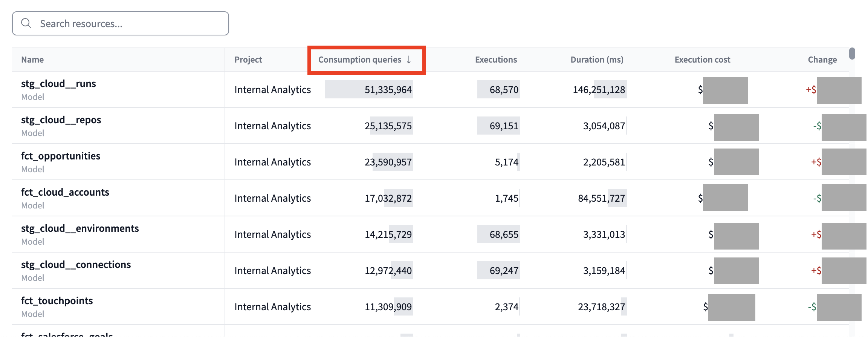Sort the table by Executions column
The width and height of the screenshot is (868, 337).
point(496,60)
